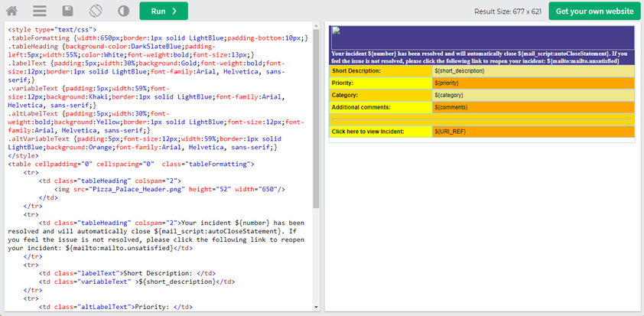Select the ${priority} orange cell

[x=534, y=83]
